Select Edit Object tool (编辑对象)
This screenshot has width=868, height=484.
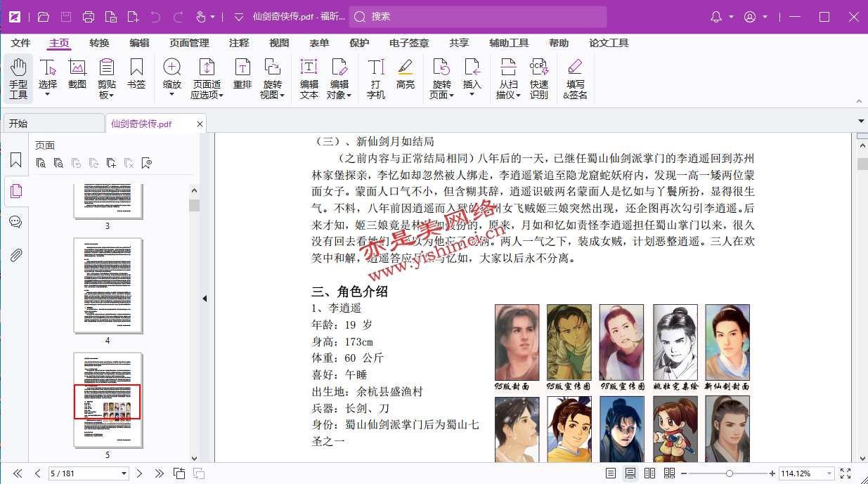tap(339, 78)
